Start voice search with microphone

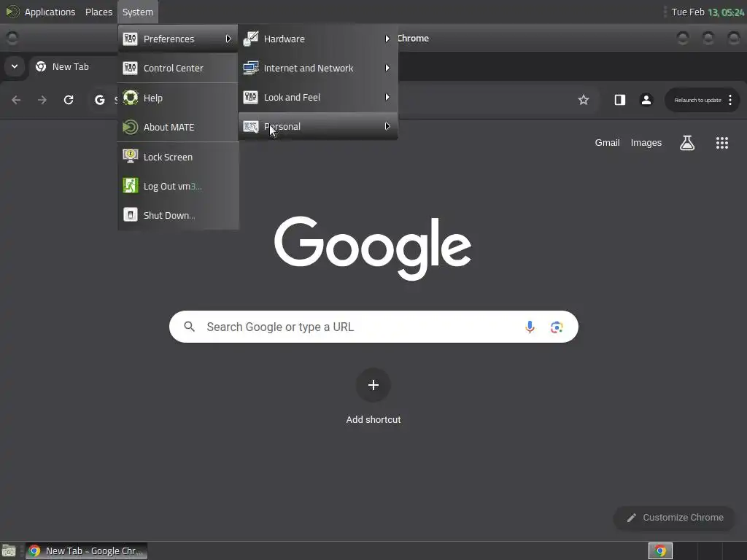530,327
